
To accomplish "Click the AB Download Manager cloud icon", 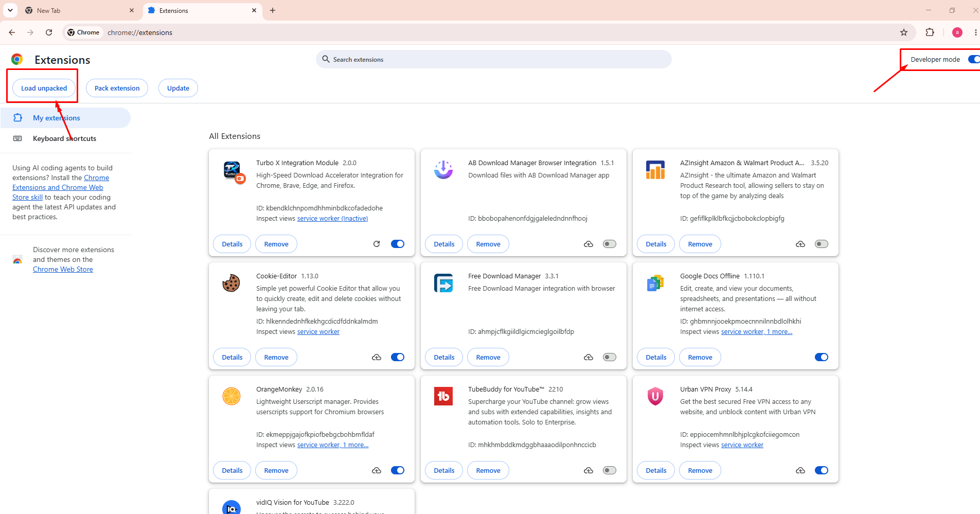I will [x=589, y=244].
